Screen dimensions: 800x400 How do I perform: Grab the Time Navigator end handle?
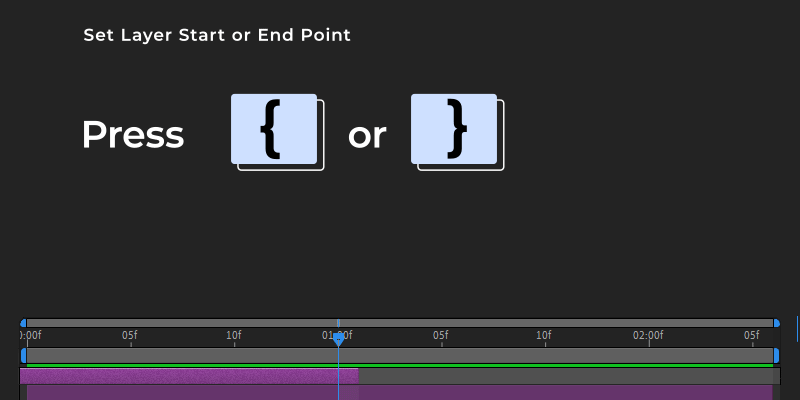click(777, 323)
